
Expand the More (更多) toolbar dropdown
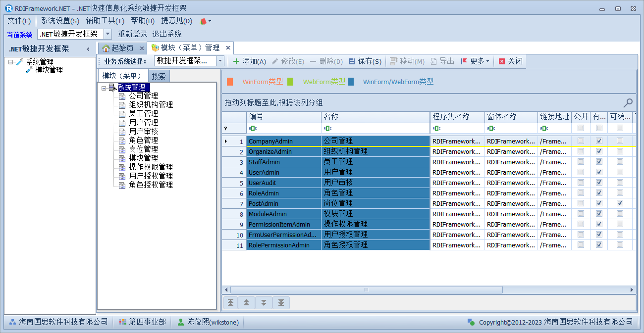[475, 61]
